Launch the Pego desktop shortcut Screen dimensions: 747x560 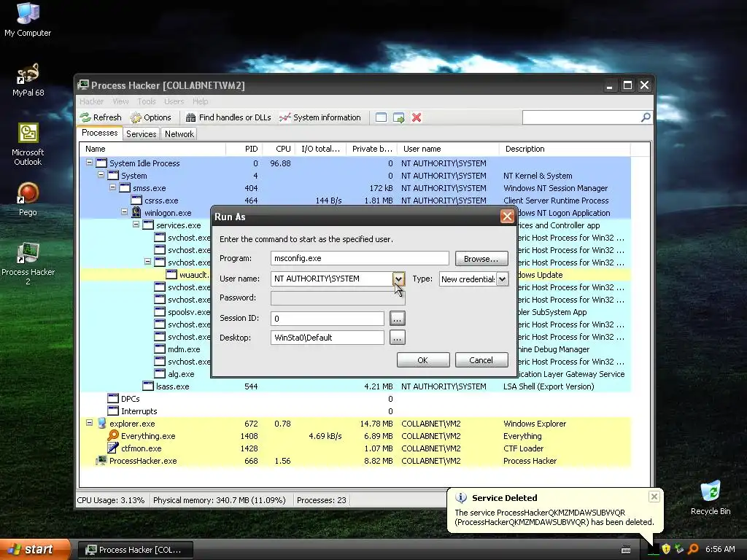click(28, 199)
